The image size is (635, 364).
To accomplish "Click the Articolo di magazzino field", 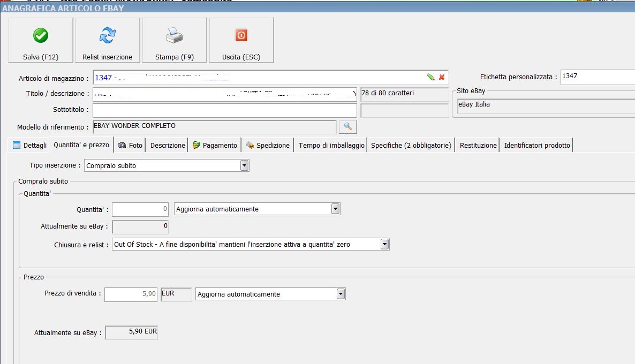I will pos(270,77).
